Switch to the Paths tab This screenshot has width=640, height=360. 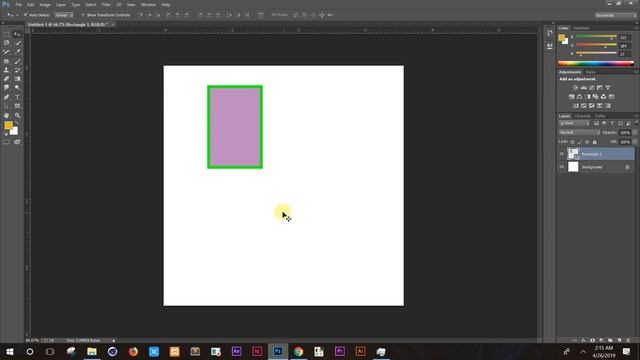click(600, 116)
